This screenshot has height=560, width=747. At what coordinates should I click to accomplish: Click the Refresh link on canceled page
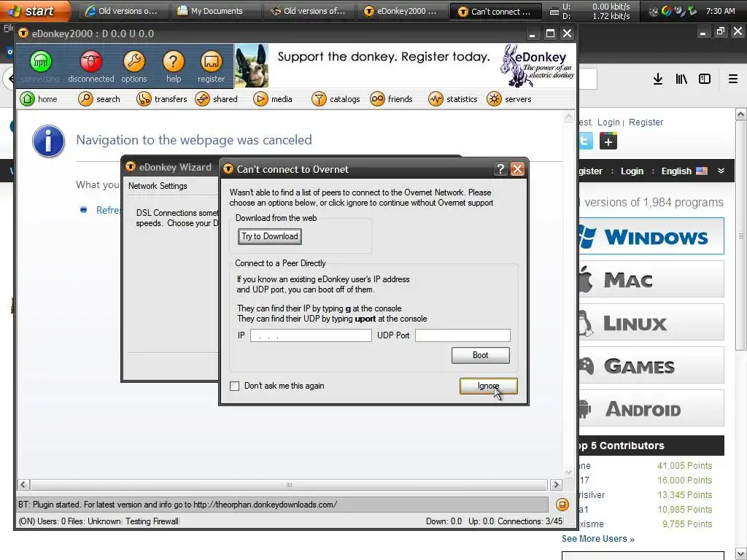(x=108, y=210)
